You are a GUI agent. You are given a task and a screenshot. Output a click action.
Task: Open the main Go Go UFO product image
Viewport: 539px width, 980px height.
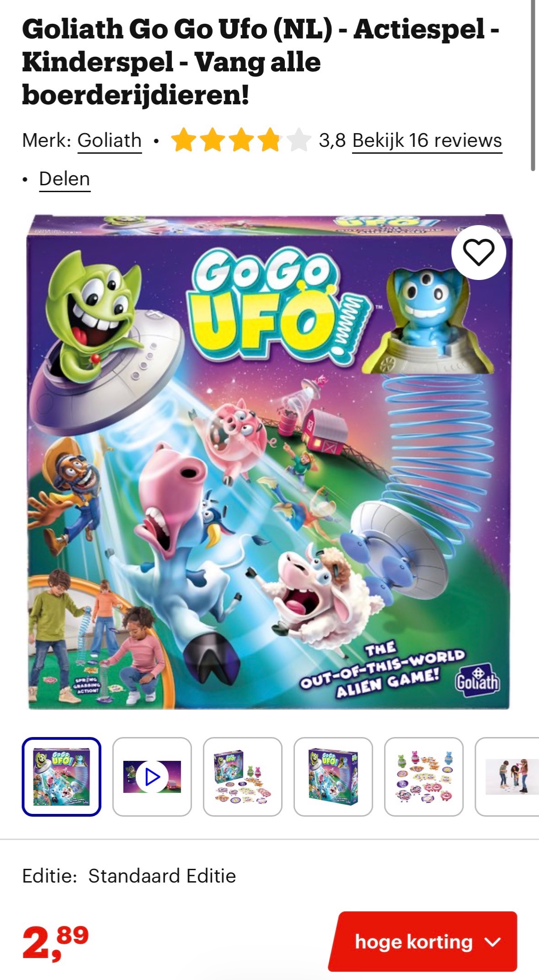click(x=269, y=462)
